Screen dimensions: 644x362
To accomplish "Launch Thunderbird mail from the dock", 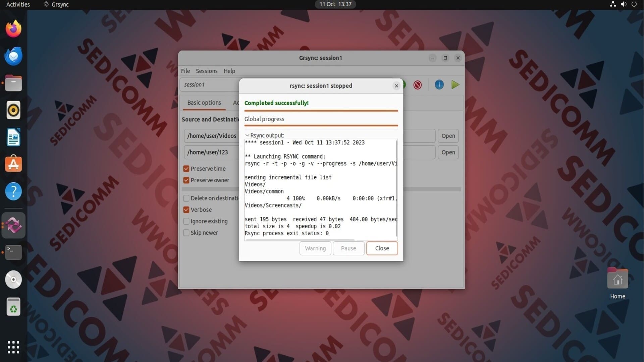I will (13, 56).
